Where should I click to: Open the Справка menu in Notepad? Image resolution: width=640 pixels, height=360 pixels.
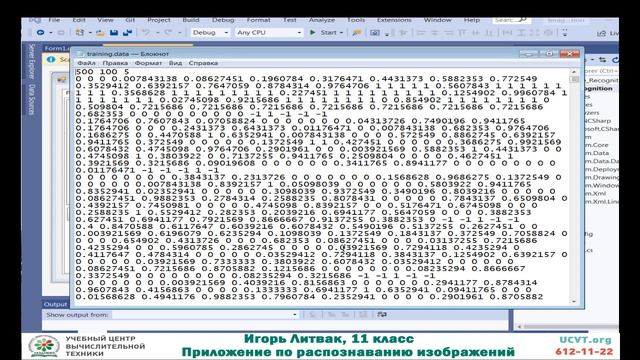click(x=203, y=63)
